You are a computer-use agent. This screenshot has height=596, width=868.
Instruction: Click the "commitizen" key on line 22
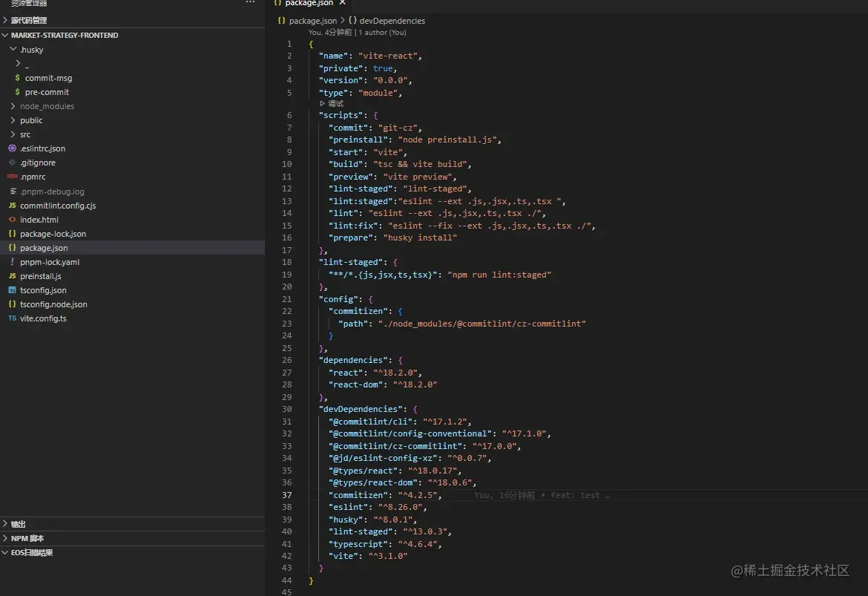click(358, 311)
